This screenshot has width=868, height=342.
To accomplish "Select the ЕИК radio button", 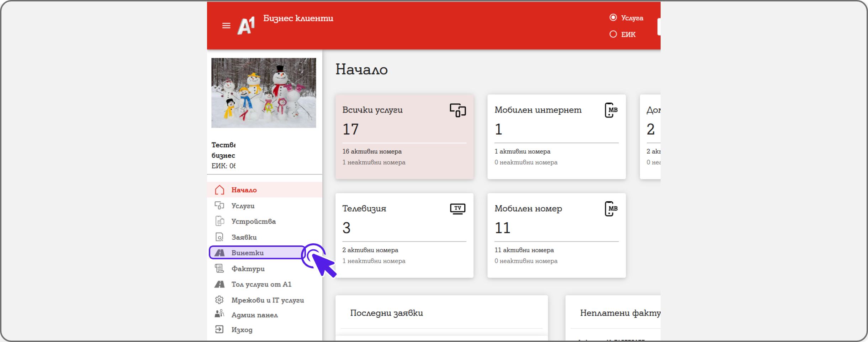I will click(613, 34).
